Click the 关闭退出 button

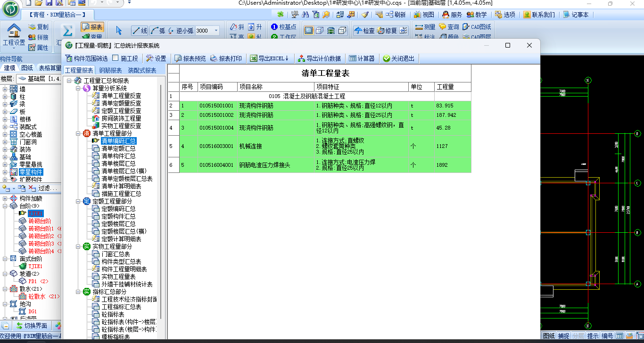click(398, 58)
